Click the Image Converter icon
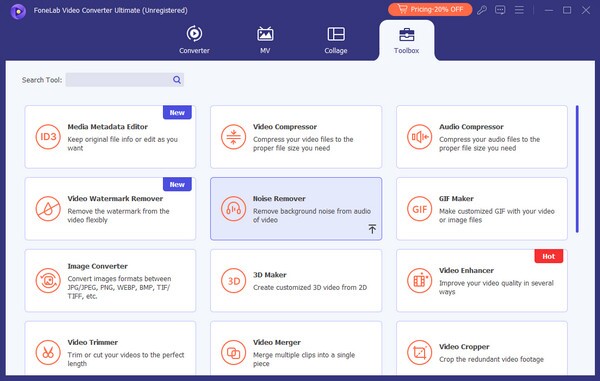This screenshot has height=381, width=600. (48, 281)
